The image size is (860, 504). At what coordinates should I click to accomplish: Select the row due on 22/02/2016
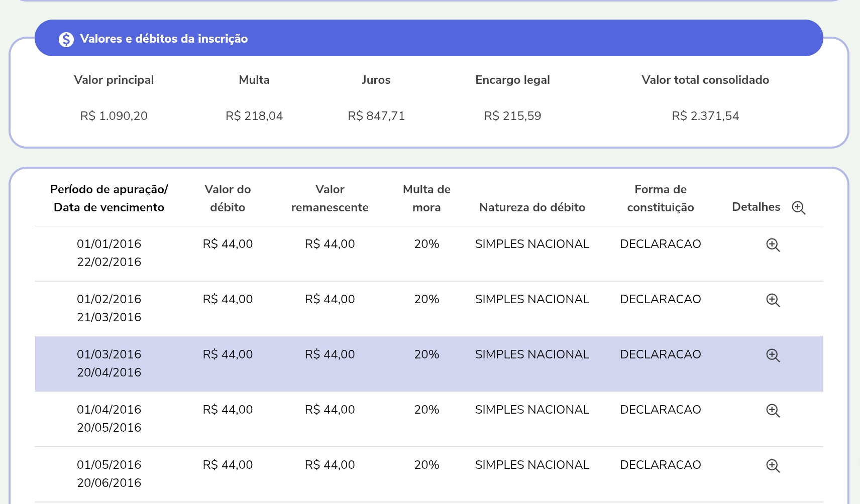(428, 254)
